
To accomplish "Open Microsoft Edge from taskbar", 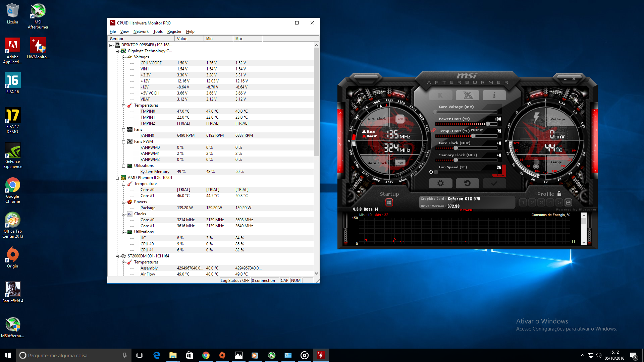I will [x=157, y=355].
